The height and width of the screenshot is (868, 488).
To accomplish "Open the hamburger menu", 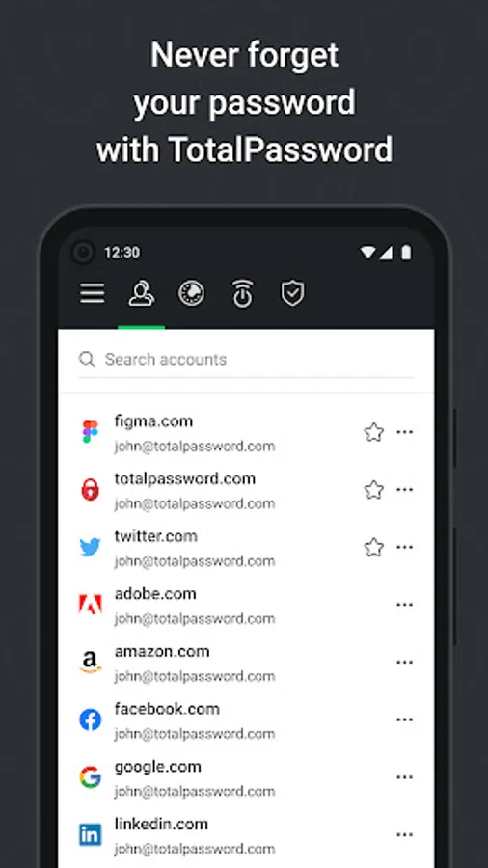I will point(92,293).
